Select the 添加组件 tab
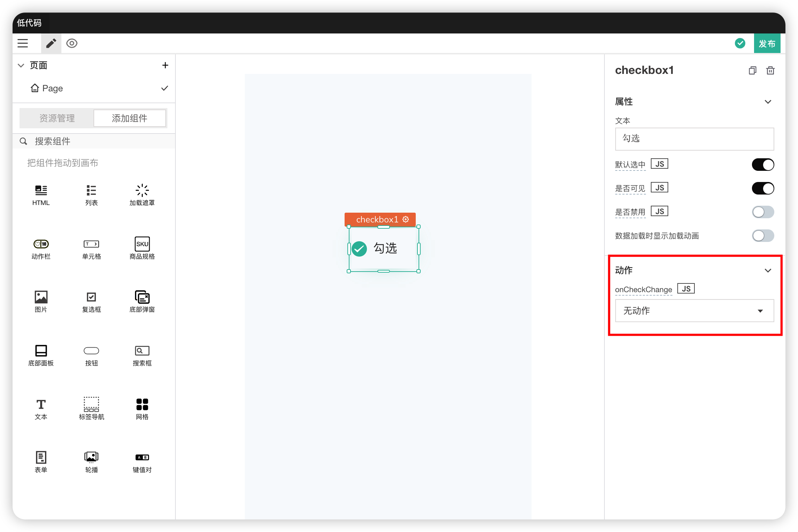 [x=130, y=118]
